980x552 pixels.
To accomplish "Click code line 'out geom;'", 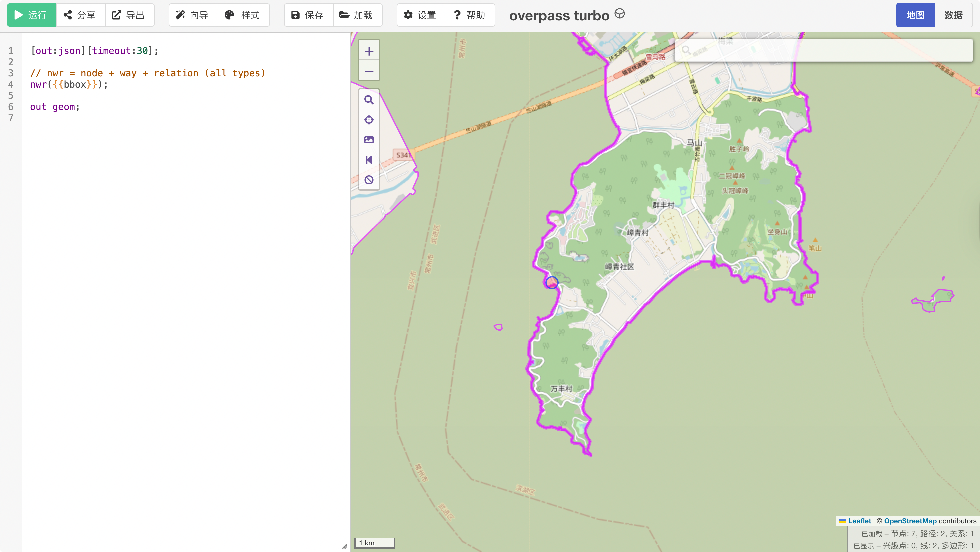I will (55, 107).
